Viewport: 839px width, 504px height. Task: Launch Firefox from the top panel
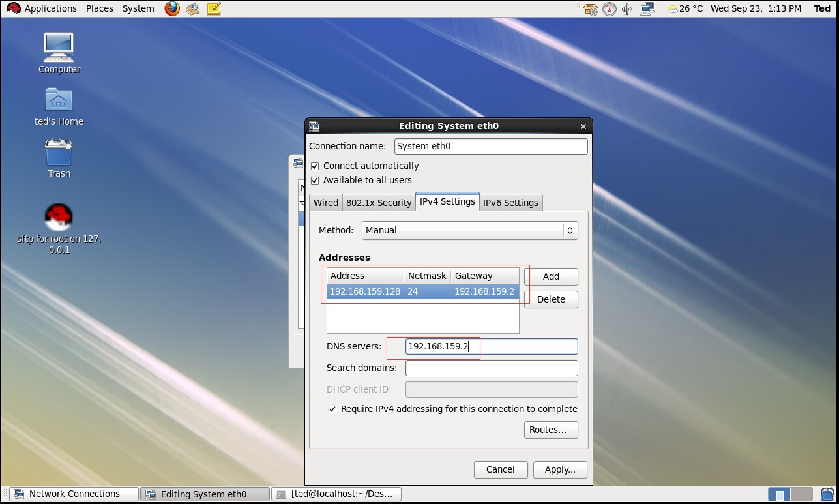pyautogui.click(x=171, y=8)
